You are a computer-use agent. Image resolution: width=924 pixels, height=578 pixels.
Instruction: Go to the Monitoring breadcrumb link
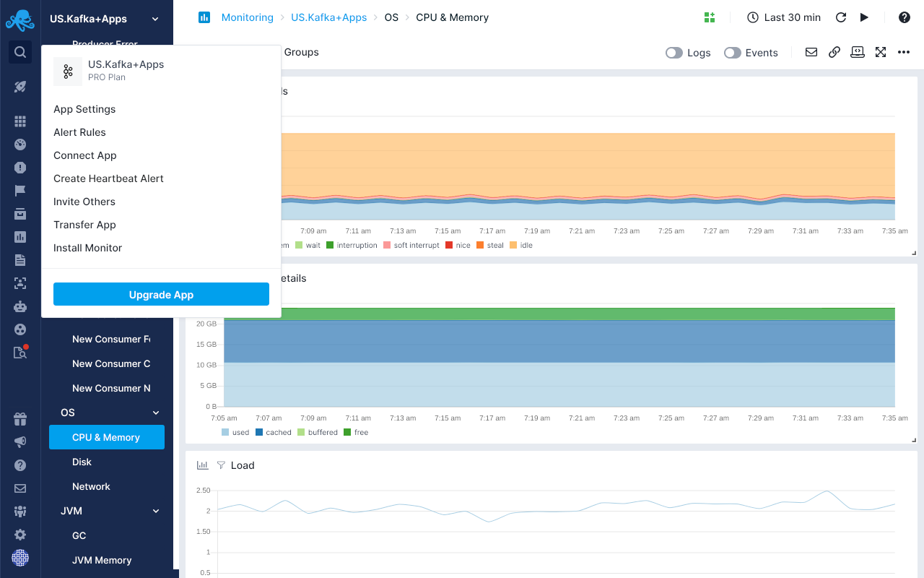[248, 17]
